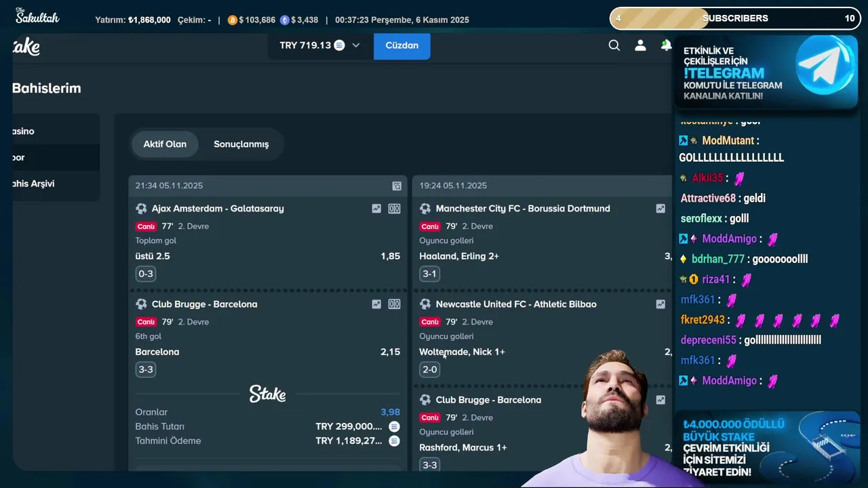868x488 pixels.
Task: Click chat username depreceni55
Action: 708,340
